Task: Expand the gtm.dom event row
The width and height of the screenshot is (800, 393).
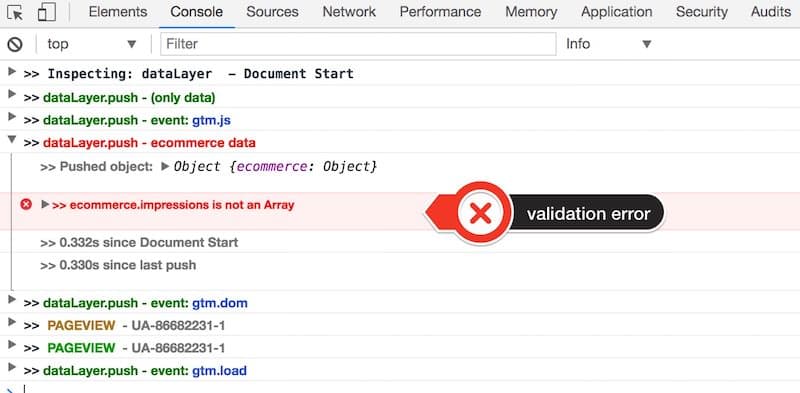Action: click(x=12, y=300)
